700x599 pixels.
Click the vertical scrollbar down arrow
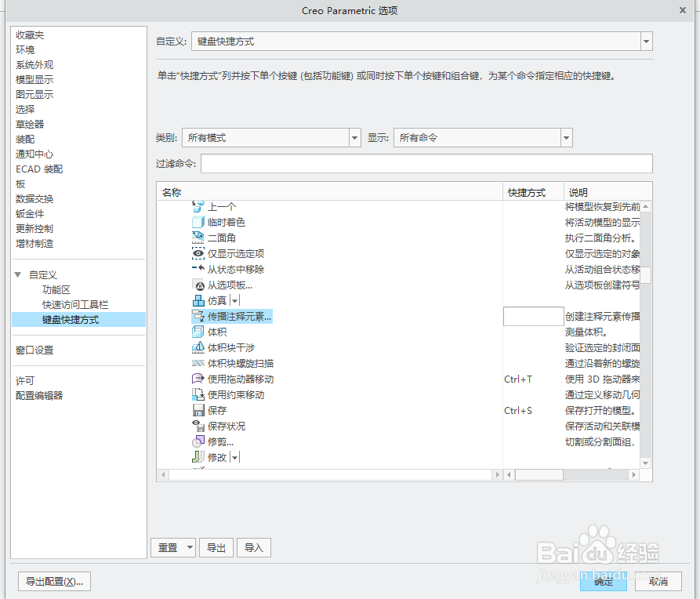646,463
